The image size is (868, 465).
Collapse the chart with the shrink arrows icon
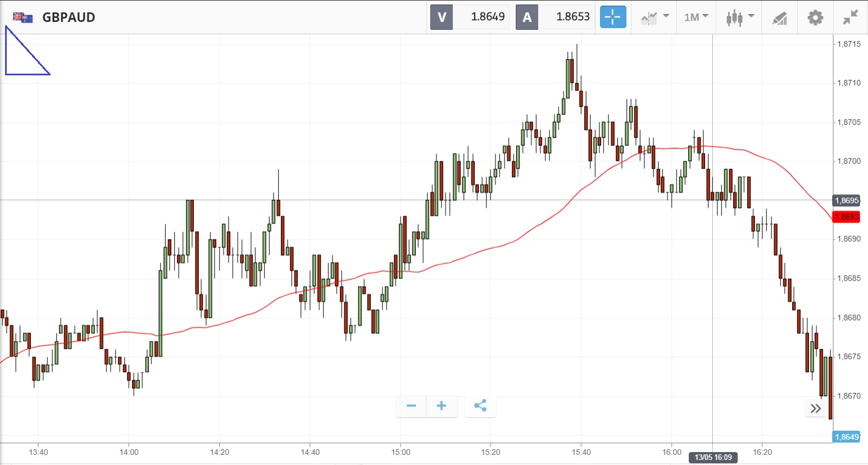click(851, 17)
